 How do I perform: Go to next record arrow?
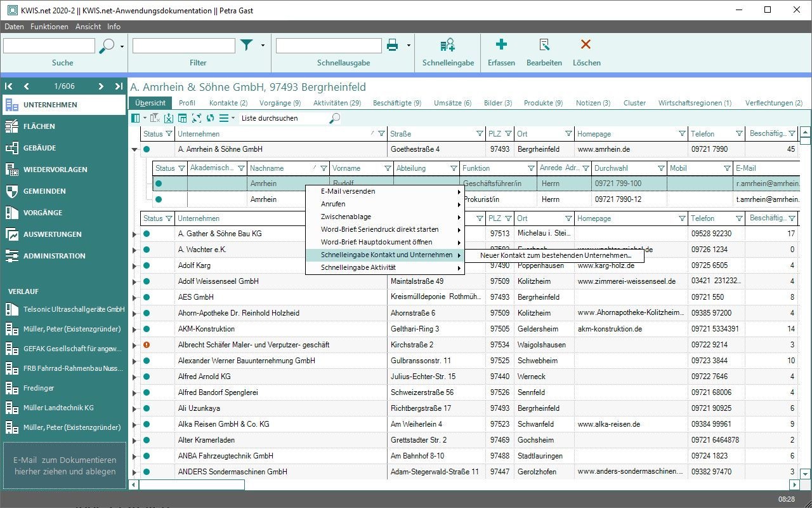click(x=101, y=86)
